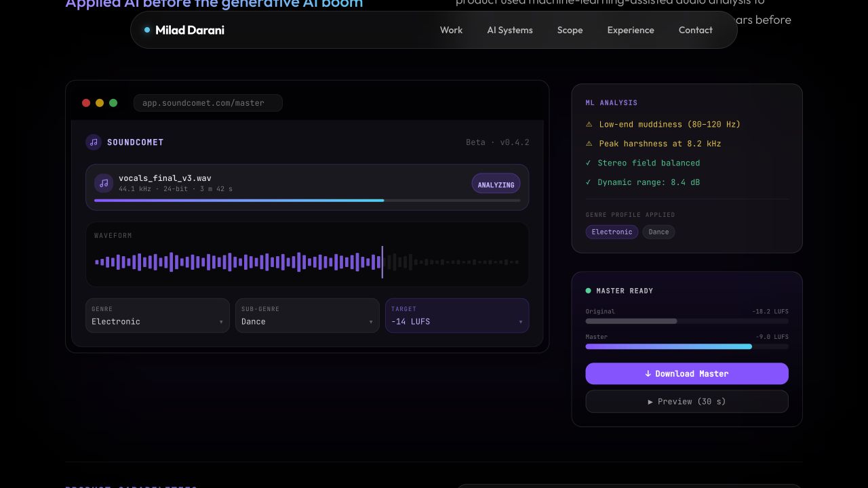Open the Contact nav link
Image resolution: width=868 pixels, height=488 pixels.
click(696, 30)
